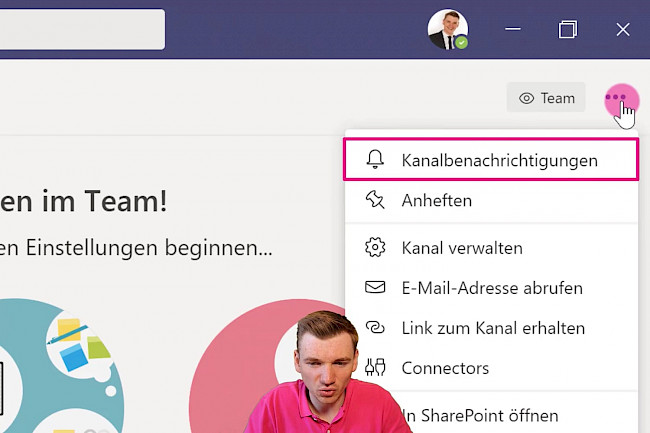
Task: Open the three-dot more options menu
Action: (616, 97)
